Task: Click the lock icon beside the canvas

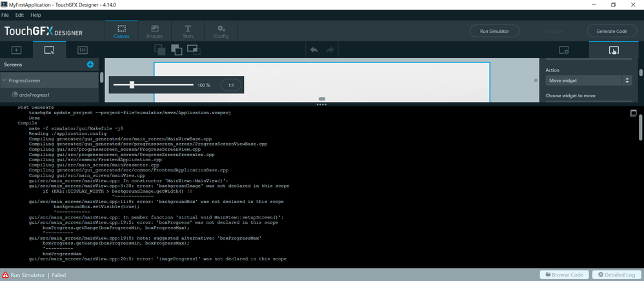Action: pos(536,81)
